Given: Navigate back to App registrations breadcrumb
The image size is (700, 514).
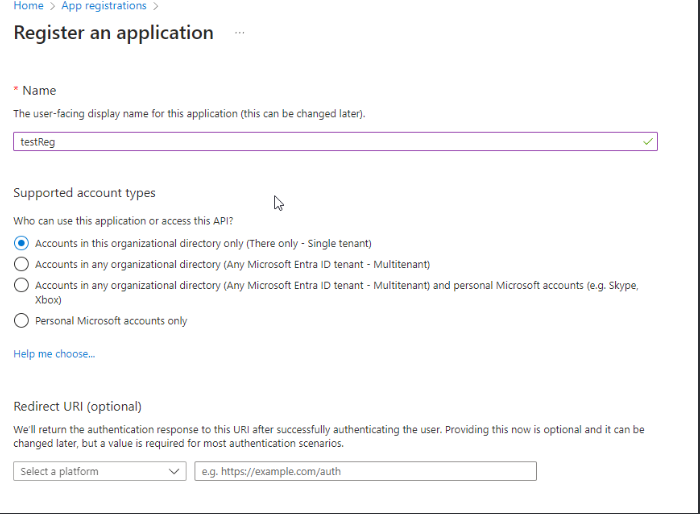Looking at the screenshot, I should point(104,6).
